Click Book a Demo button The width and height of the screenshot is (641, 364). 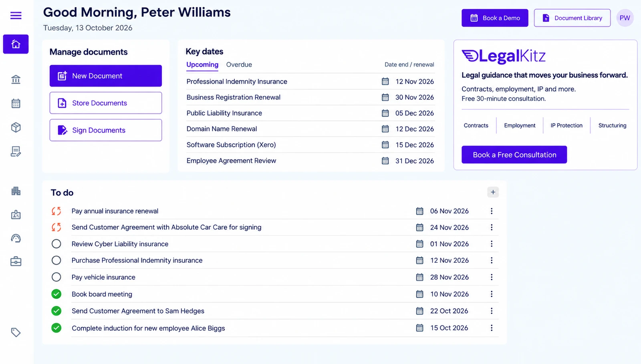pos(495,18)
